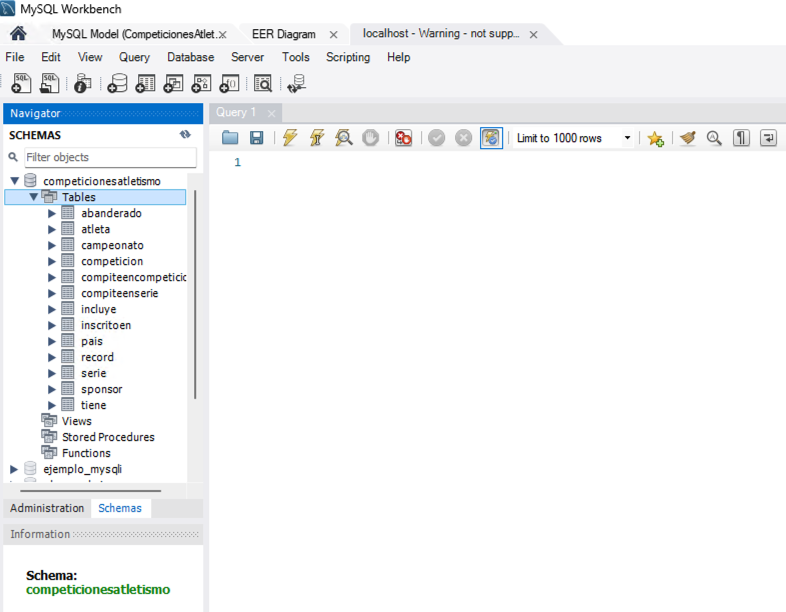Viewport: 786px width, 612px height.
Task: Open the Tools menu
Action: point(295,57)
